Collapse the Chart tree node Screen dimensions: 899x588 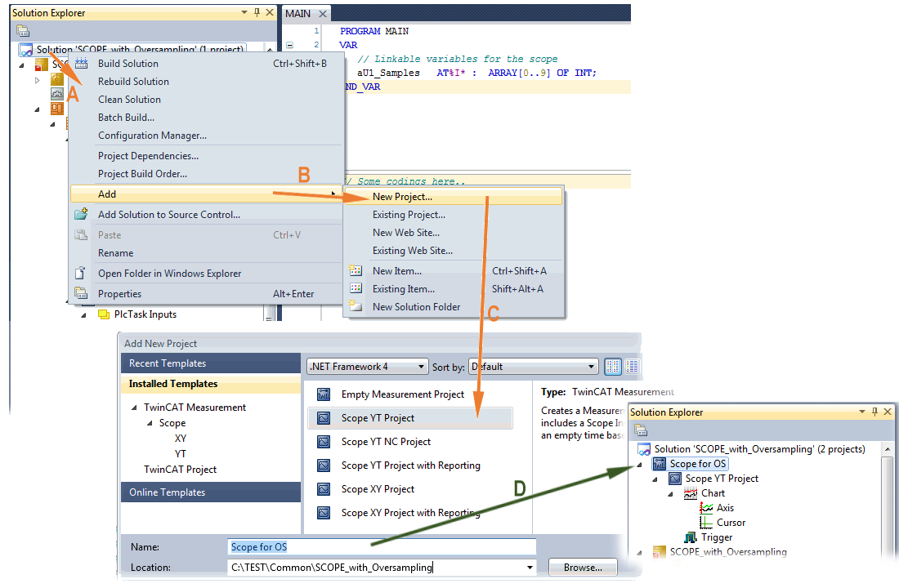click(671, 493)
